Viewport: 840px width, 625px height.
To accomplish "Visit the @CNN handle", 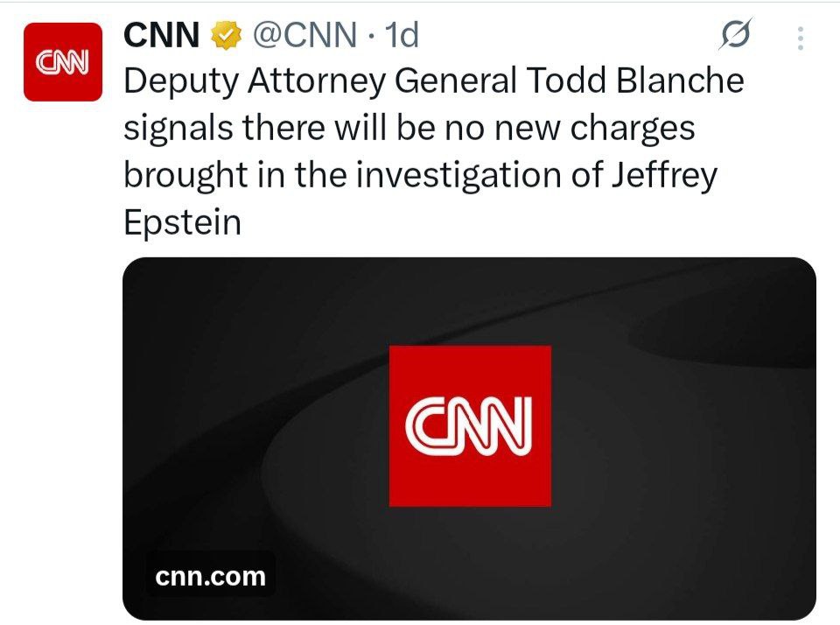I will (304, 36).
